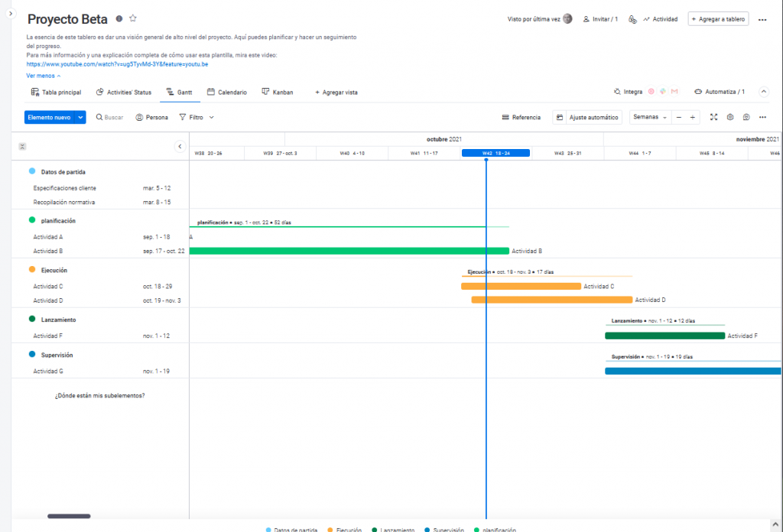
Task: Open Gantt settings gear icon
Action: [730, 117]
